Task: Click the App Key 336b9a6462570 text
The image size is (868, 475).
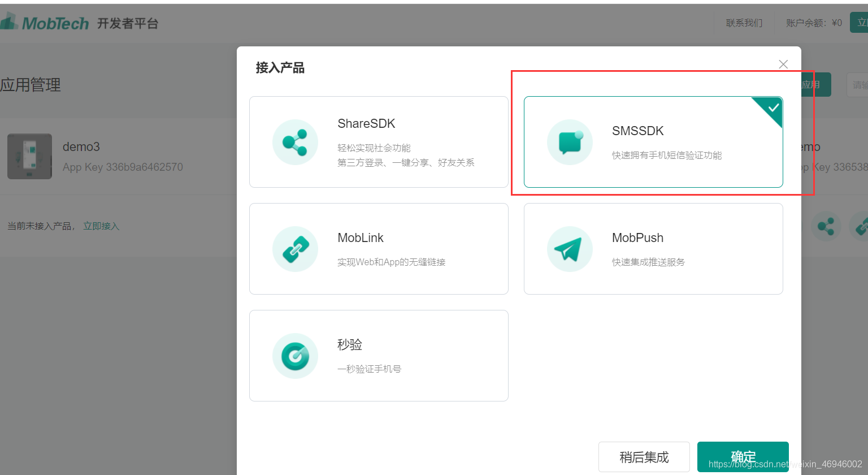Action: pos(123,167)
